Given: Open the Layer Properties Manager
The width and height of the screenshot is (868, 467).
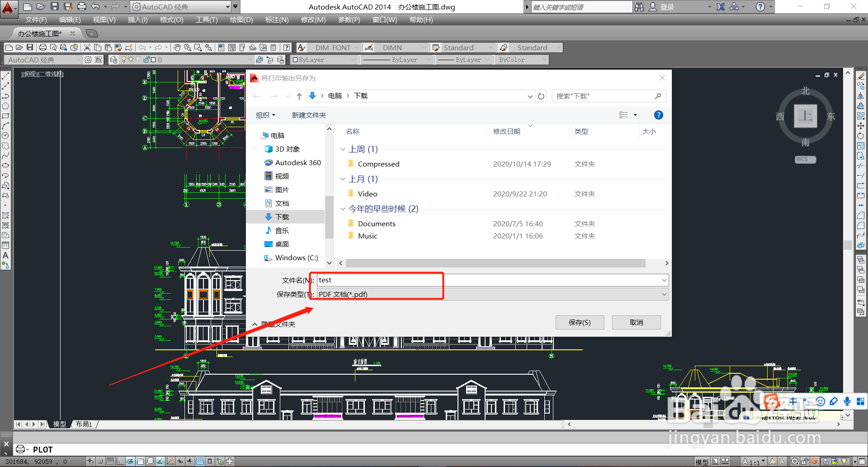Looking at the screenshot, I should click(x=113, y=60).
